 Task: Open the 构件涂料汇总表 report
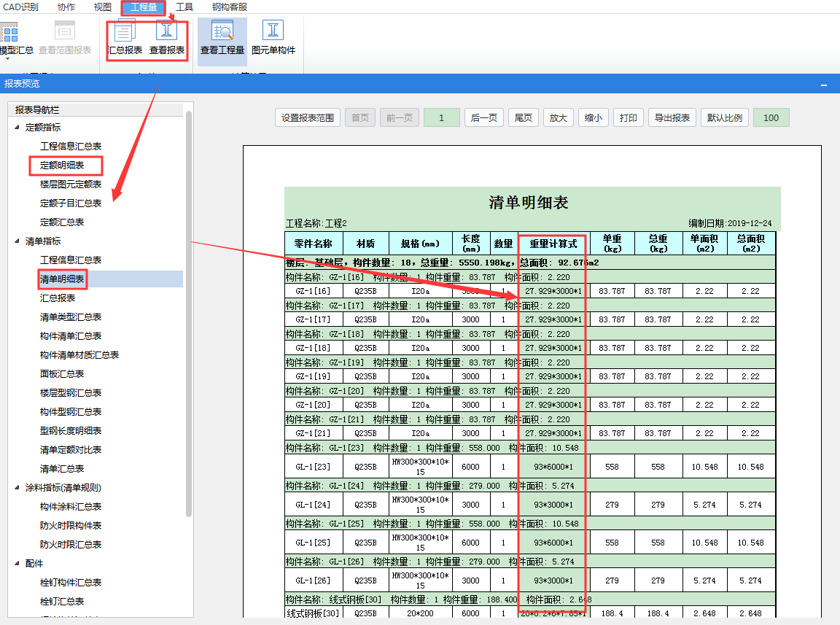(71, 507)
